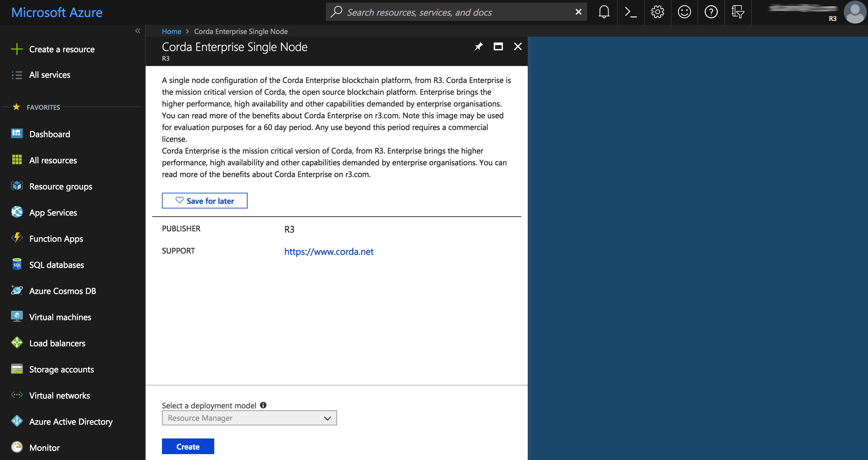Click the account avatar picture
The width and height of the screenshot is (868, 460).
click(855, 12)
